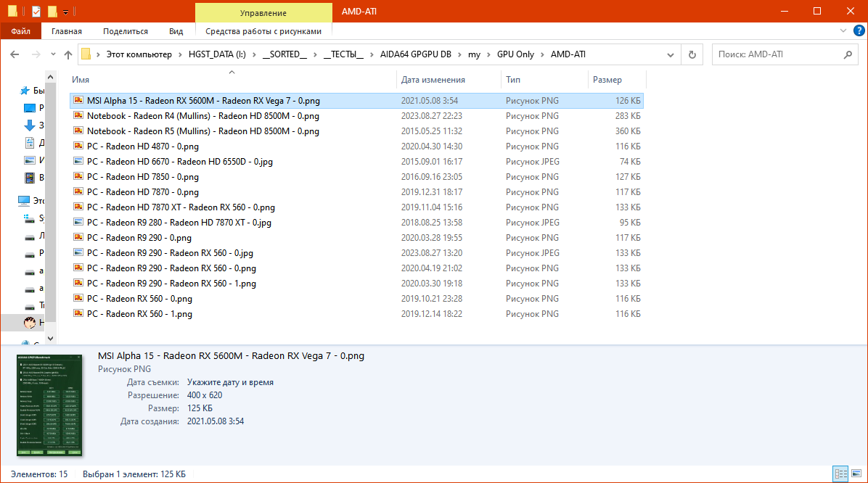Image resolution: width=868 pixels, height=483 pixels.
Task: Select PC - Radeon R9 290 - Radeon RX 560 - 0.png
Action: coord(356,268)
